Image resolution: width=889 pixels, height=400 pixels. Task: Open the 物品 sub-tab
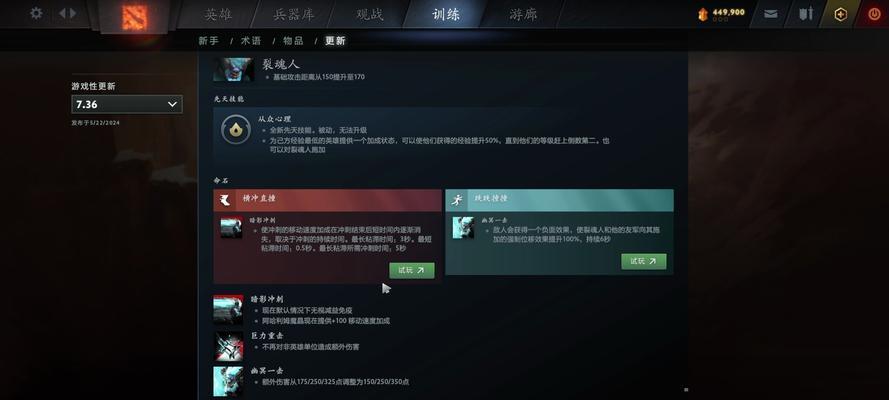click(x=293, y=41)
